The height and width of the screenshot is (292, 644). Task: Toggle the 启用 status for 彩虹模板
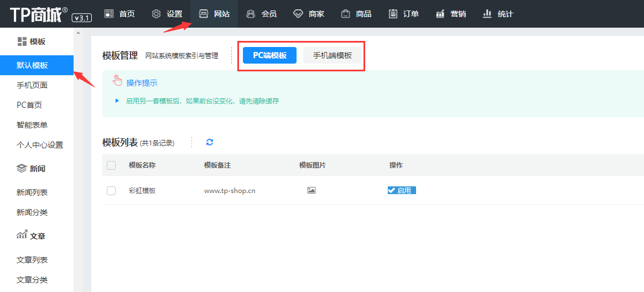pos(402,190)
